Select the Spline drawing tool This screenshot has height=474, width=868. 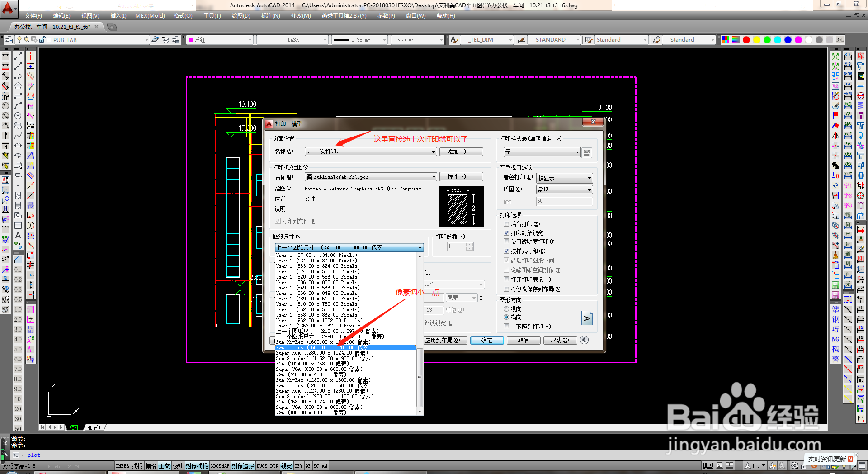point(18,136)
